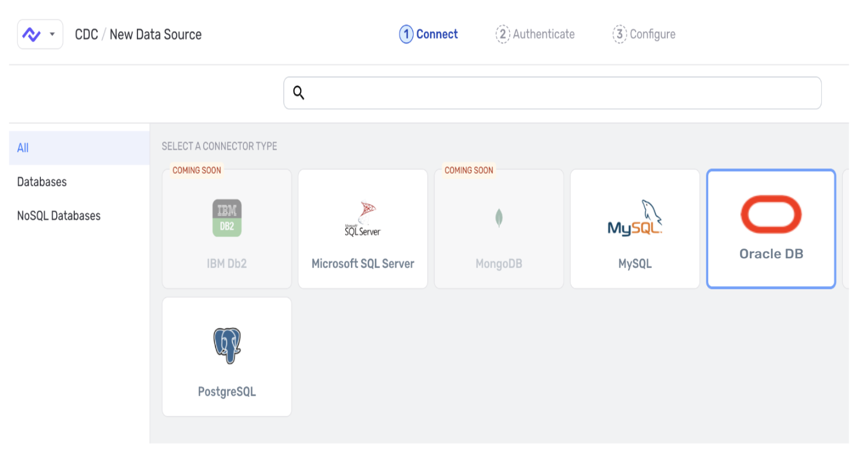This screenshot has width=868, height=457.
Task: Choose the PostgreSQL connector card
Action: pyautogui.click(x=226, y=357)
